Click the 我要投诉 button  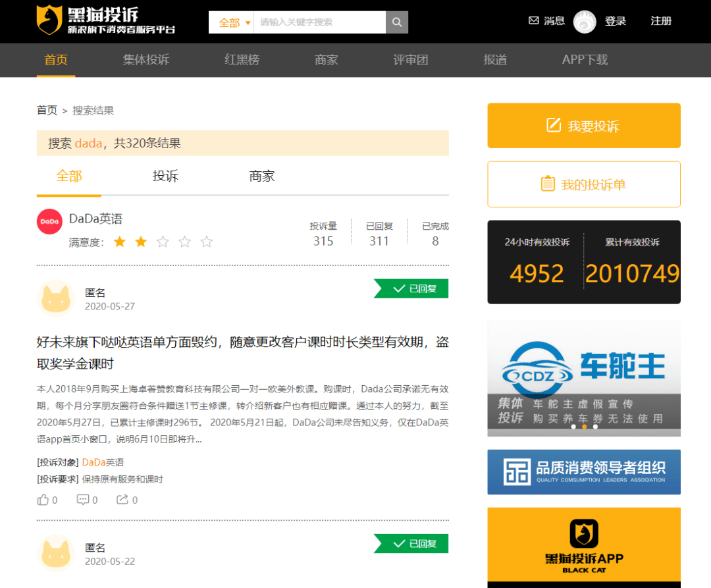[584, 126]
